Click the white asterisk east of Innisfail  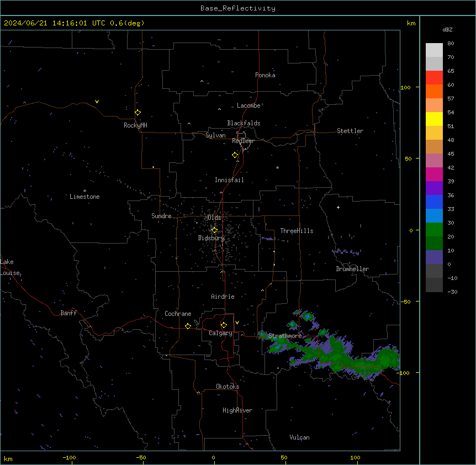[277, 167]
